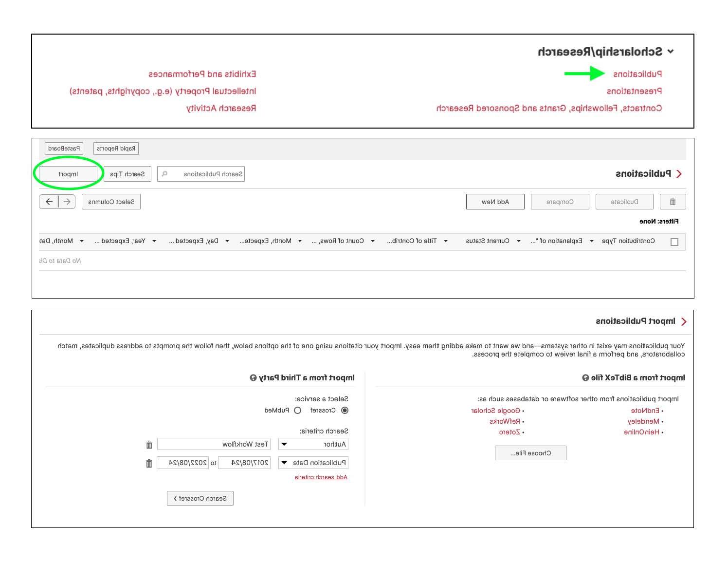Image resolution: width=728 pixels, height=563 pixels.
Task: Click the Test Workflow author input field
Action: click(x=214, y=444)
